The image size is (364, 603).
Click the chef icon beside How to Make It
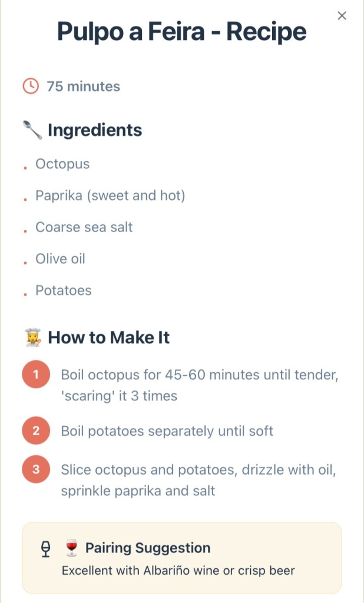32,337
